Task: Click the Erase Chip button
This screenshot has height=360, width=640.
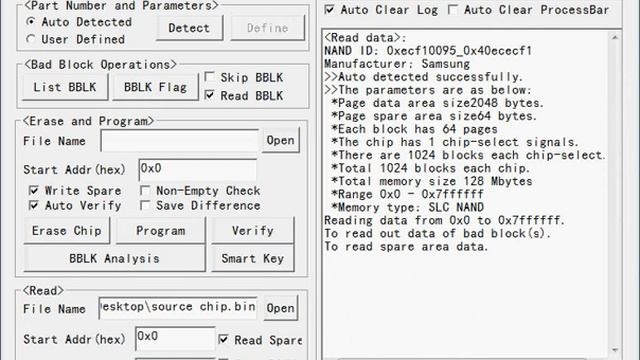Action: point(67,231)
